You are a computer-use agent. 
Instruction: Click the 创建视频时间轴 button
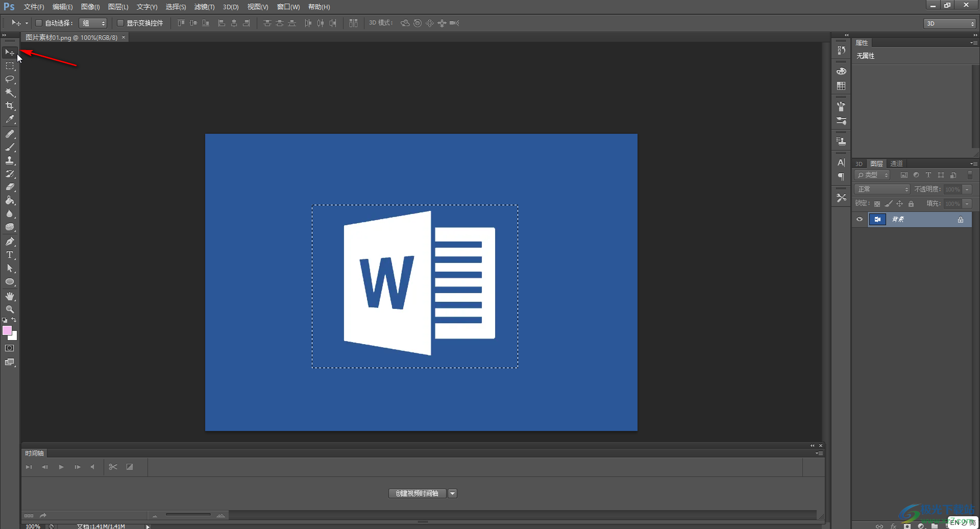[417, 493]
